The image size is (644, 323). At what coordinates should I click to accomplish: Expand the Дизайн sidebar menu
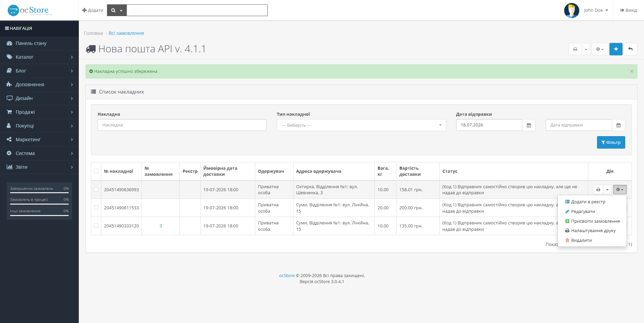39,98
